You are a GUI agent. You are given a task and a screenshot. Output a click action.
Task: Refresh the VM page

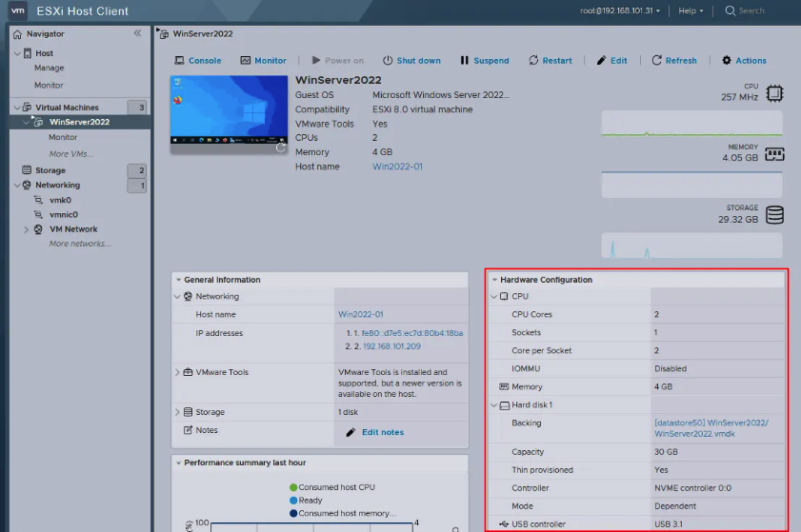pos(674,60)
